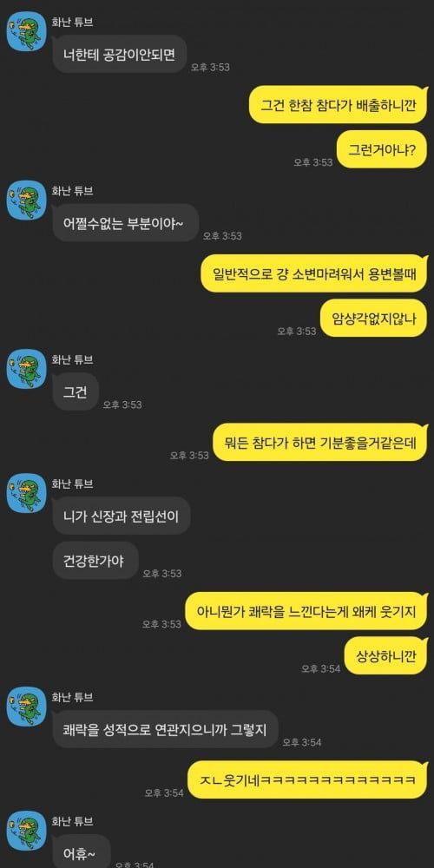Tap the 화난 튜브 avatar beside '쾌락을 성적으로' message
The width and height of the screenshot is (434, 868).
tap(26, 707)
